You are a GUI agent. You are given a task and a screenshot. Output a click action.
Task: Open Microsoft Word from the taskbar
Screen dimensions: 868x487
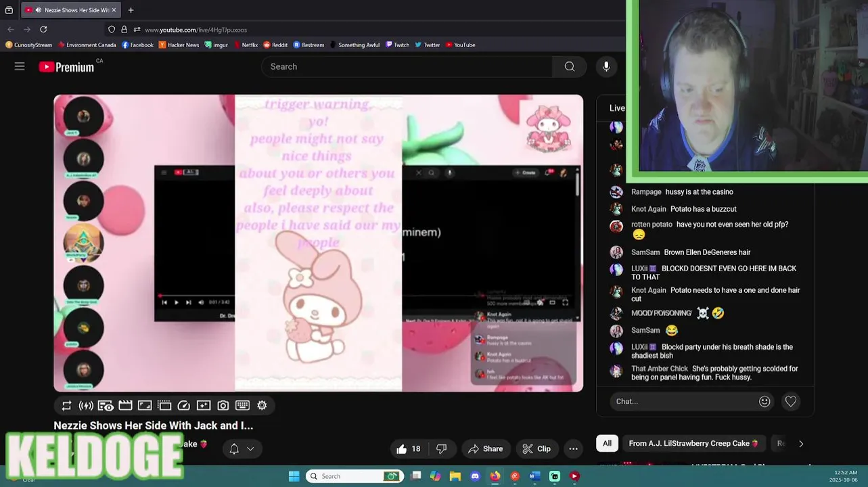534,476
